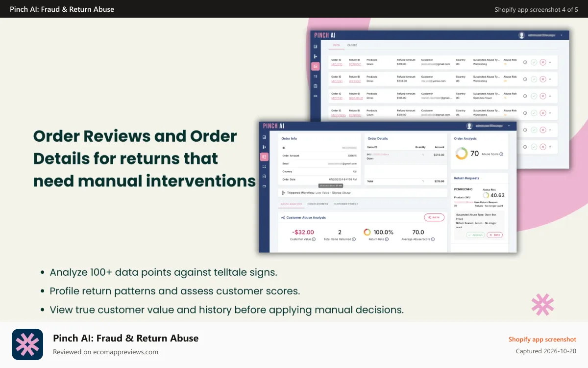Image resolution: width=588 pixels, height=368 pixels.
Task: Select highlighted order reviews icon in back window sidebar
Action: pyautogui.click(x=315, y=66)
